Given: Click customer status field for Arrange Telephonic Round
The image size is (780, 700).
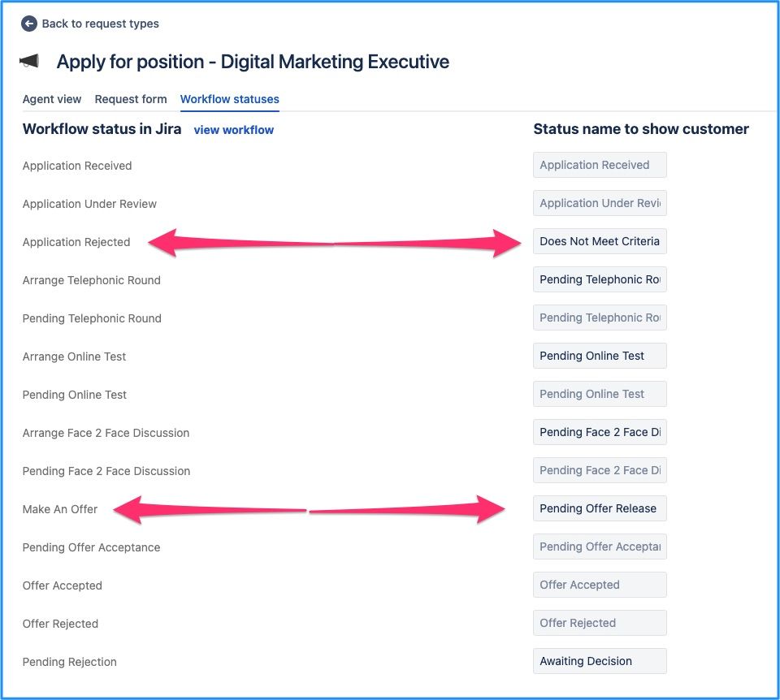Looking at the screenshot, I should click(x=600, y=279).
